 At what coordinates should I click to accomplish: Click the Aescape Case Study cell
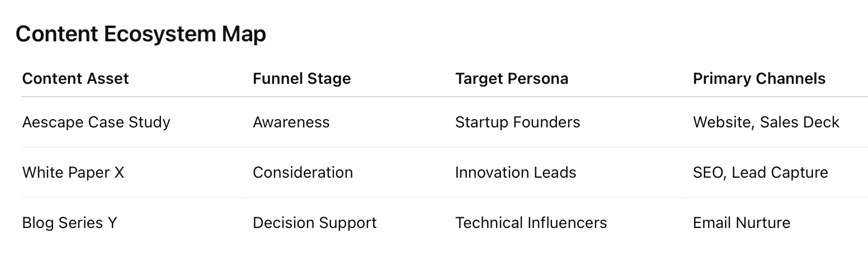coord(96,122)
